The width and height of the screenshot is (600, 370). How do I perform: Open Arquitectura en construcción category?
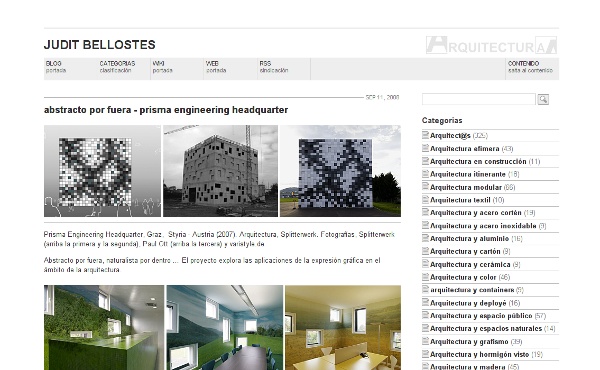pos(478,161)
